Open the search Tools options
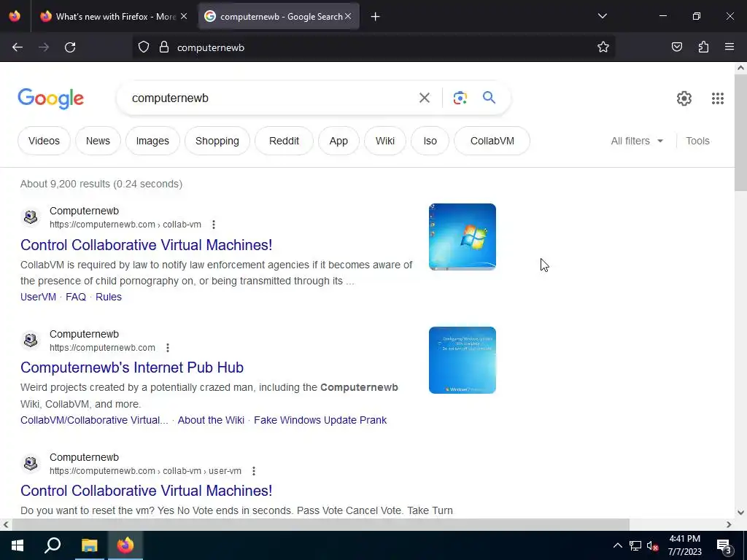The height and width of the screenshot is (560, 747). click(x=697, y=141)
